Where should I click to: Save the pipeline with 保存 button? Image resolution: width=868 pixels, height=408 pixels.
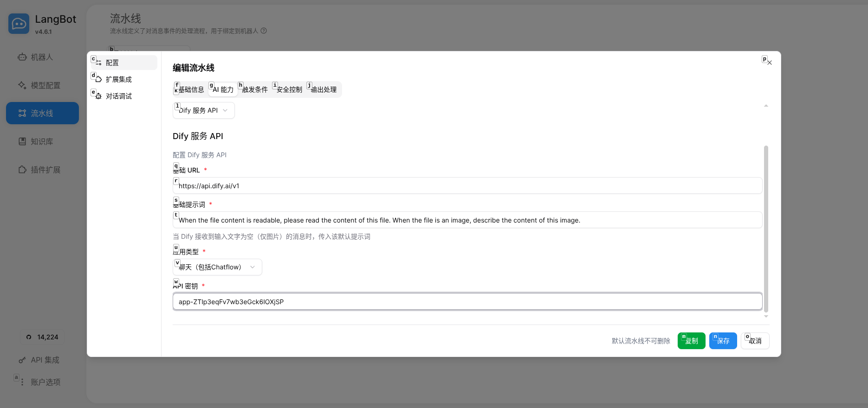723,341
